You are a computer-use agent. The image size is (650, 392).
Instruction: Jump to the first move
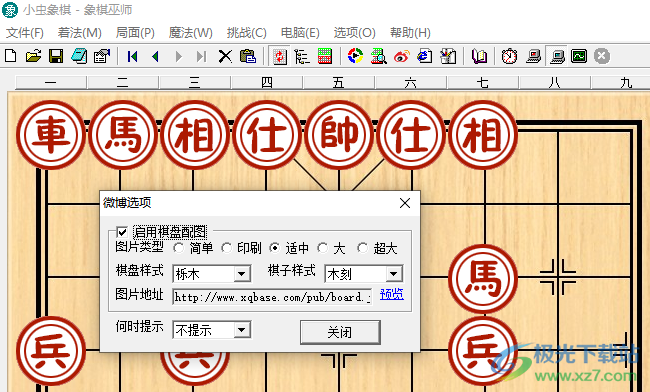[132, 56]
